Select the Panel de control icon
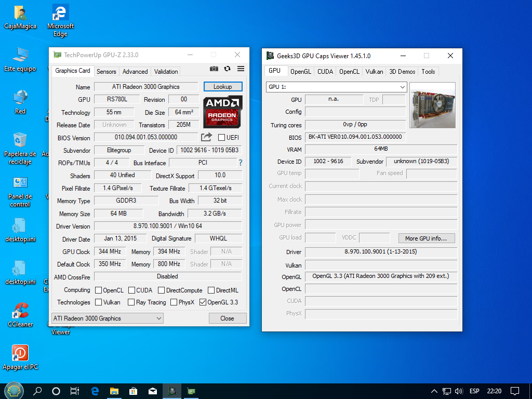 tap(20, 192)
